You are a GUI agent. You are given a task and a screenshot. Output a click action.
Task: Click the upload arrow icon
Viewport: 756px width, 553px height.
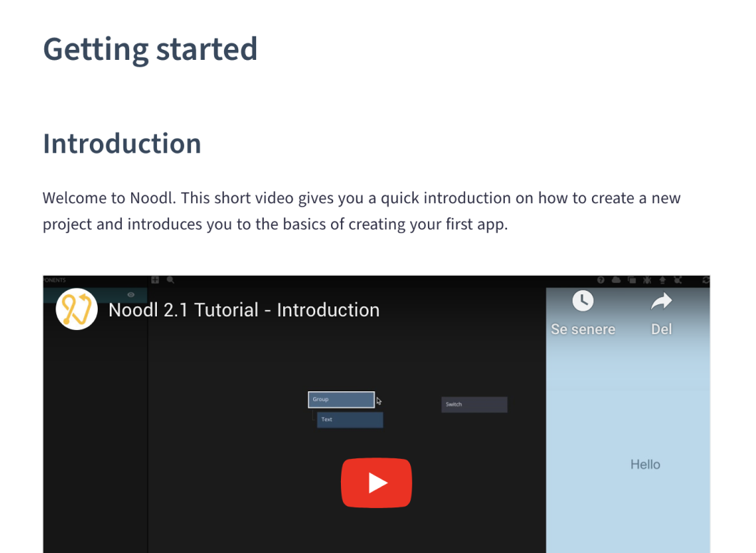[x=662, y=281]
